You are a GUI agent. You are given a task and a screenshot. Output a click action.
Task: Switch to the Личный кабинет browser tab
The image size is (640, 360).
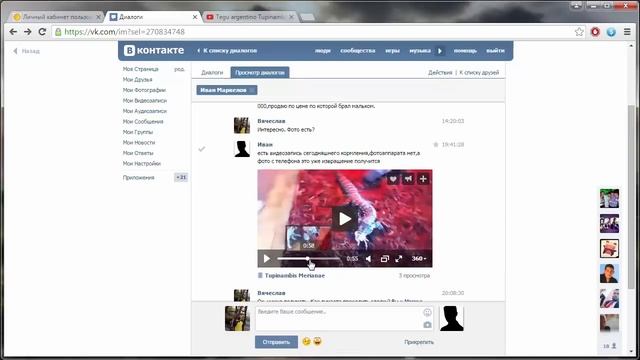coord(56,17)
